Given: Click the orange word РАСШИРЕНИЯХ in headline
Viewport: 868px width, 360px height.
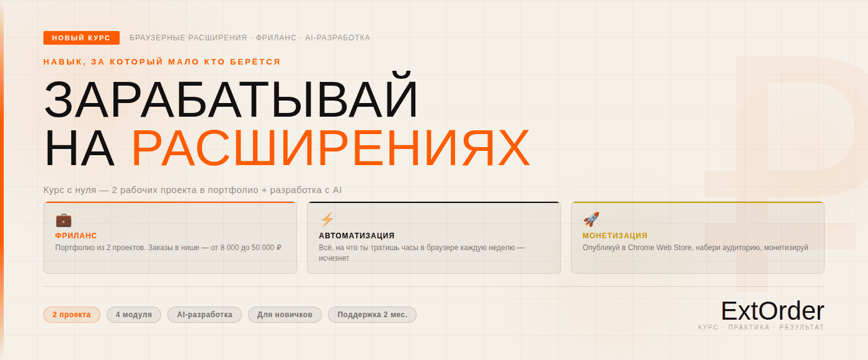Looking at the screenshot, I should tap(331, 148).
